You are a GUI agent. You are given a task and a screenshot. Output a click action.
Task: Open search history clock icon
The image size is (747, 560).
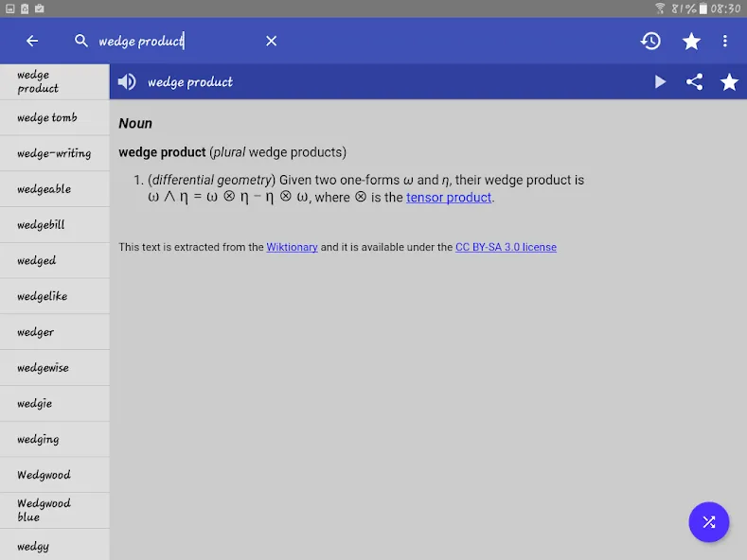click(650, 41)
